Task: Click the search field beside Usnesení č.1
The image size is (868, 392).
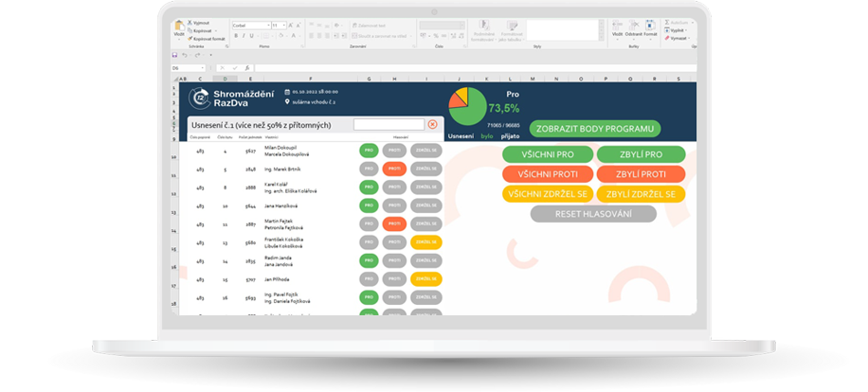Action: click(x=388, y=124)
